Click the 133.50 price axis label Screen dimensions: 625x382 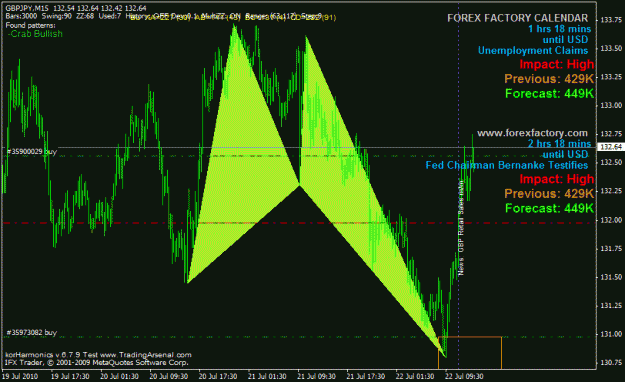tap(611, 48)
